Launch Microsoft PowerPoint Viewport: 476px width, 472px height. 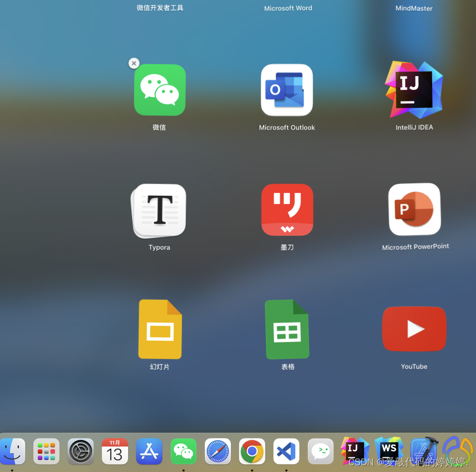(414, 209)
